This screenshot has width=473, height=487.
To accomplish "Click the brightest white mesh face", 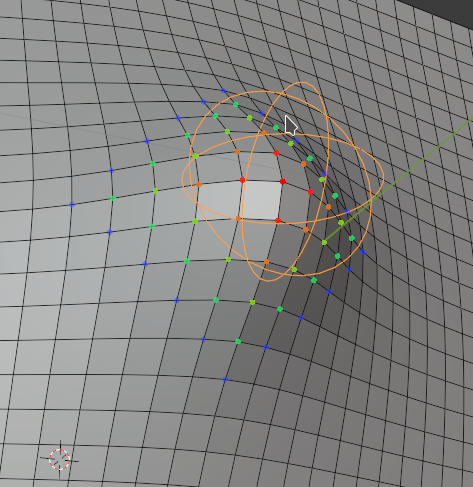I will click(261, 200).
